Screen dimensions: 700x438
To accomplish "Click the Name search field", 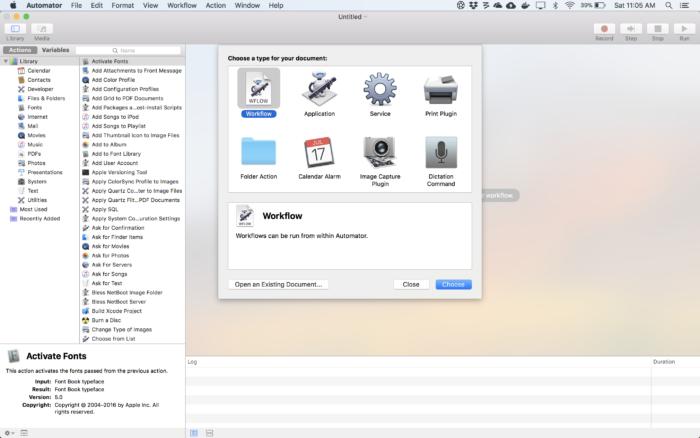I will coord(128,50).
